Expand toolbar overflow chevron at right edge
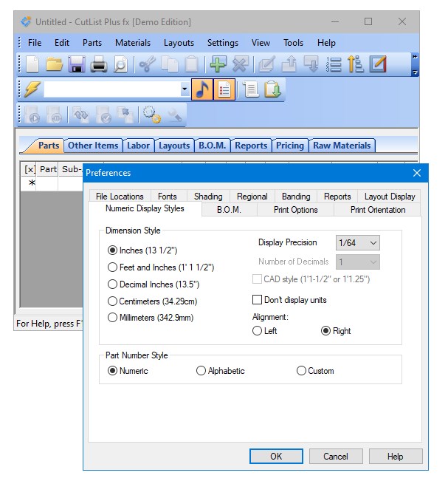Screen dimensions: 448x481 (415, 64)
